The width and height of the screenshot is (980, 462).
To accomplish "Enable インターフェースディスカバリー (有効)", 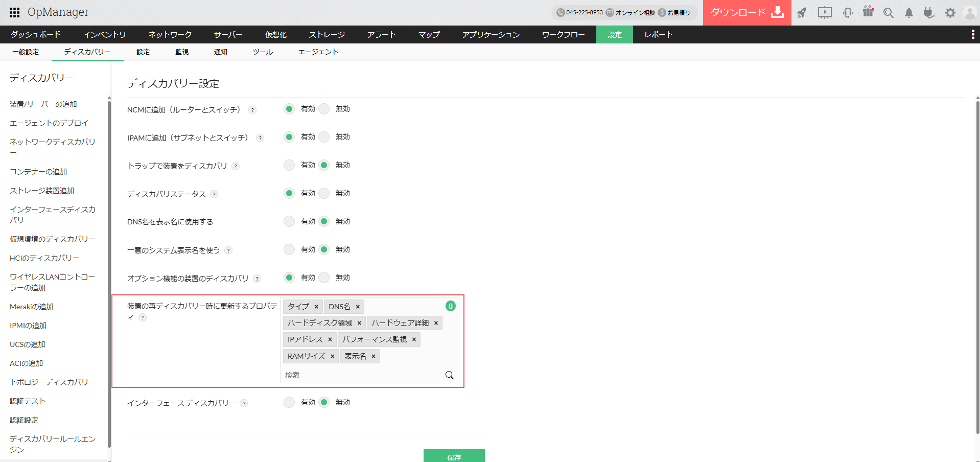I will point(289,402).
